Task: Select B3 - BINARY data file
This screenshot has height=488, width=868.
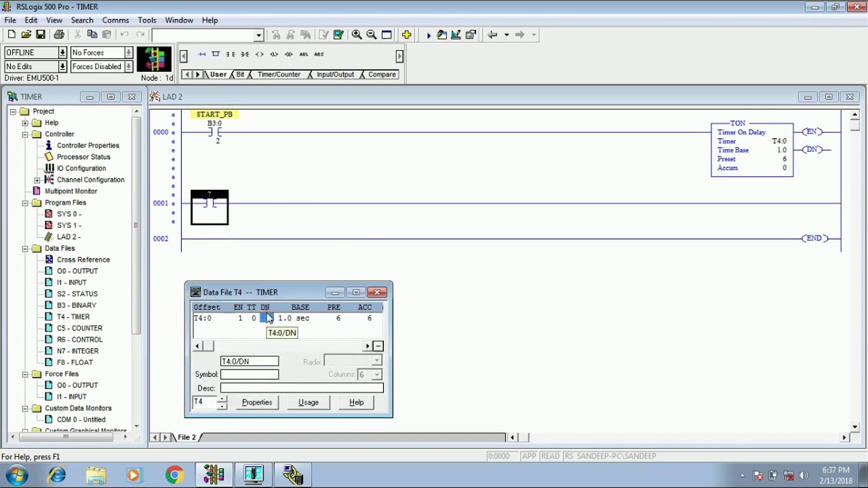Action: click(77, 305)
